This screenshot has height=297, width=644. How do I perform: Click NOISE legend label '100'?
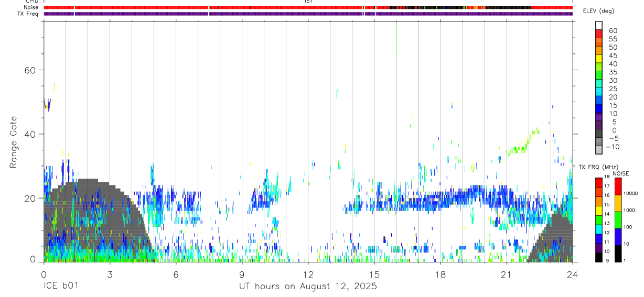(628, 227)
